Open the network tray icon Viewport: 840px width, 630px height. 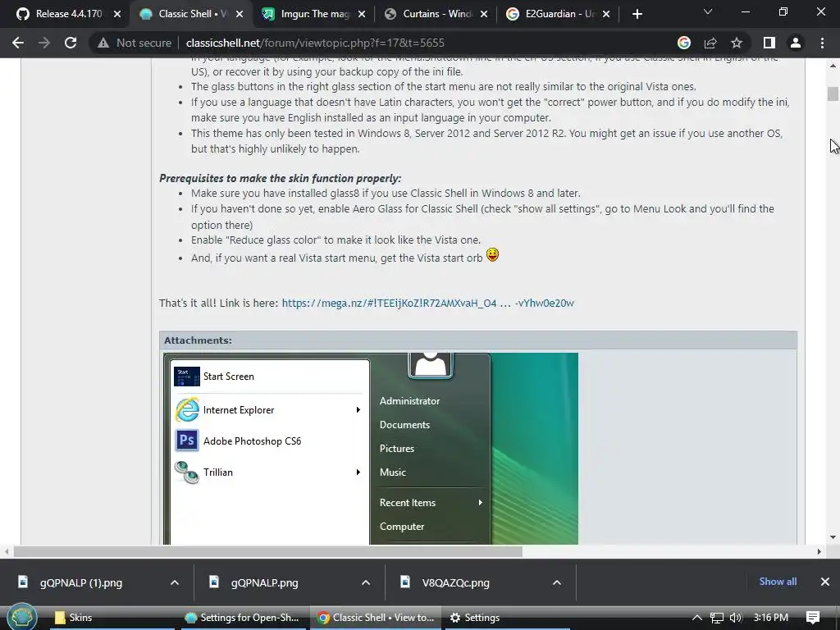click(x=716, y=618)
